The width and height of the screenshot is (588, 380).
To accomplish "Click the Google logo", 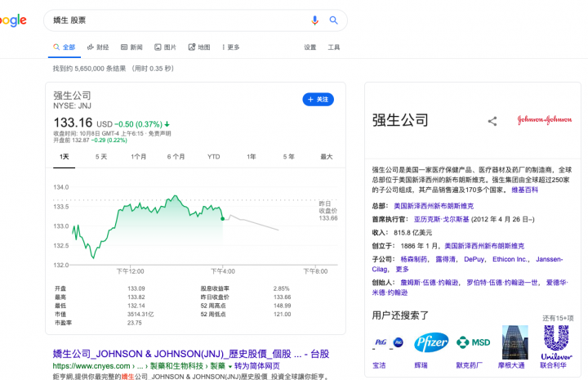I will [13, 20].
